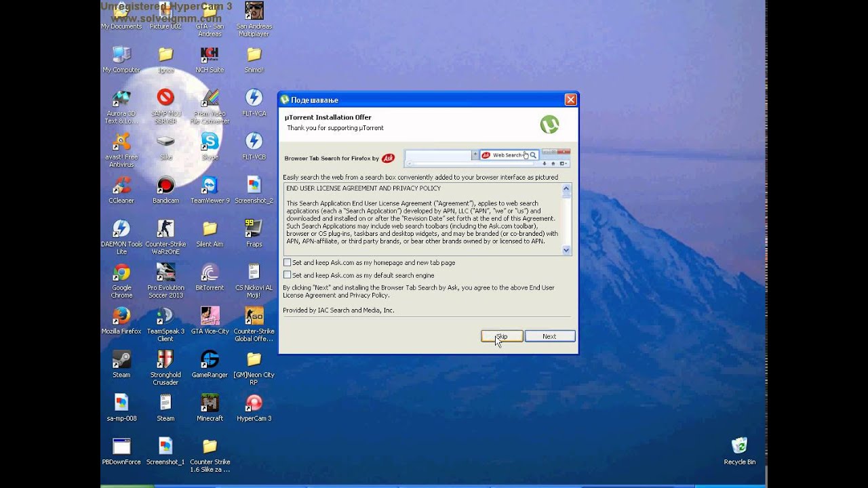Click license agreement scrollbar up arrow
The width and height of the screenshot is (868, 488).
coord(566,189)
